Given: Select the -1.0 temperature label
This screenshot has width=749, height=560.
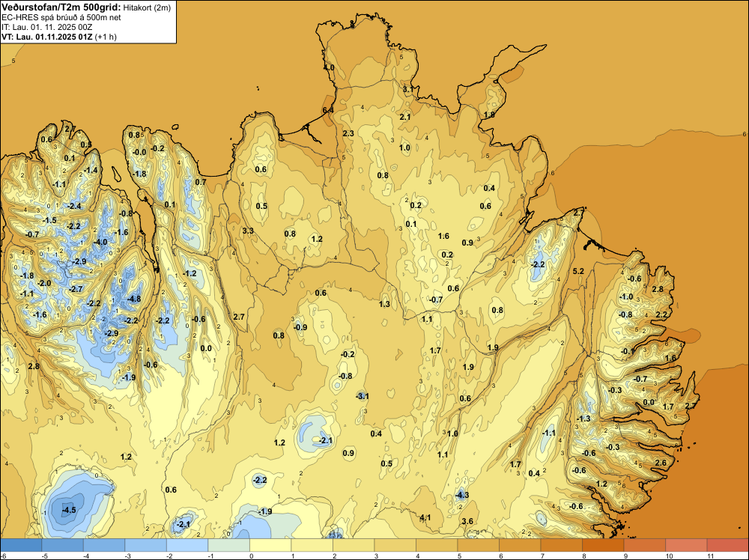Looking at the screenshot, I should pos(626,297).
